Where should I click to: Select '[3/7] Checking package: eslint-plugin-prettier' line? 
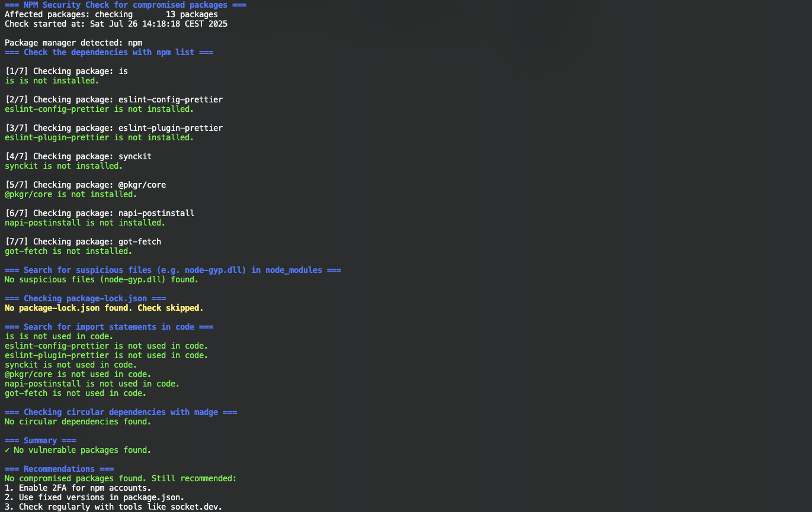(114, 128)
